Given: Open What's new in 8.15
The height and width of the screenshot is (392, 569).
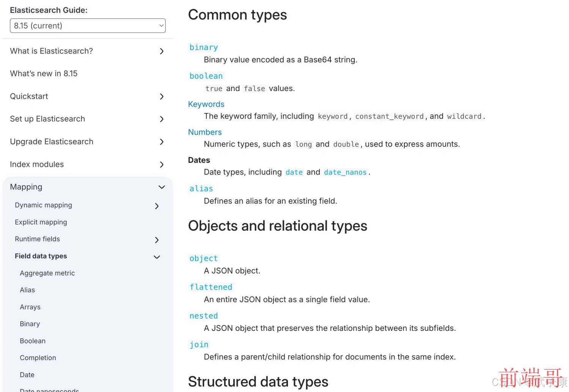Looking at the screenshot, I should click(x=44, y=74).
